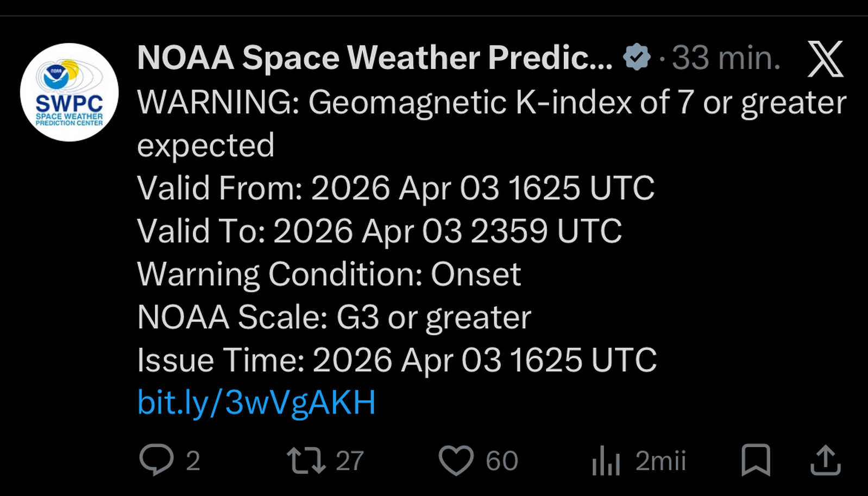Click the like count 60

click(x=501, y=461)
